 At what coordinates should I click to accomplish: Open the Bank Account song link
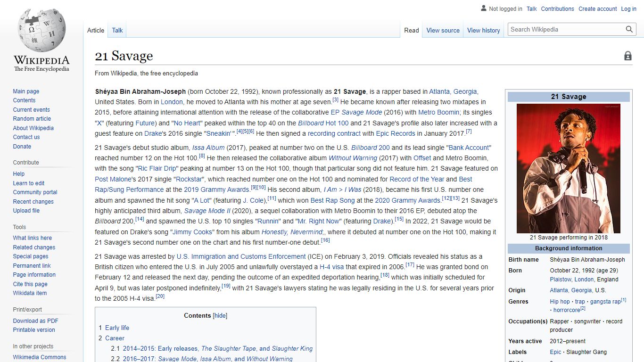pyautogui.click(x=470, y=148)
